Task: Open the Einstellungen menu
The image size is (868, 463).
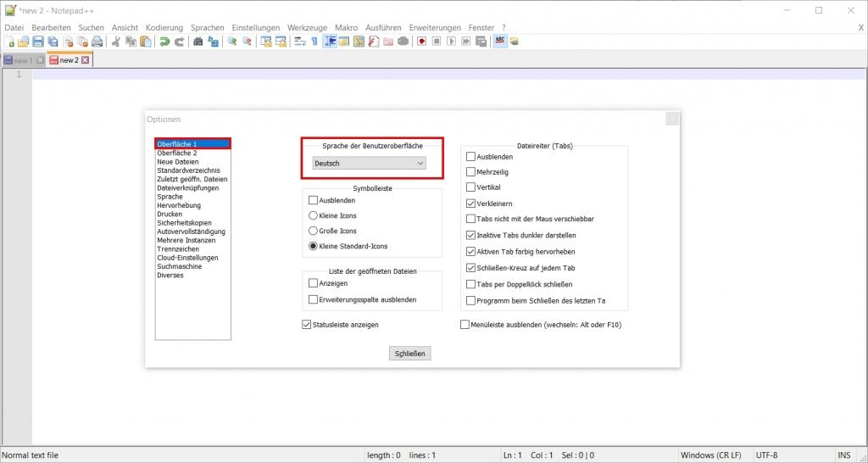Action: coord(255,28)
